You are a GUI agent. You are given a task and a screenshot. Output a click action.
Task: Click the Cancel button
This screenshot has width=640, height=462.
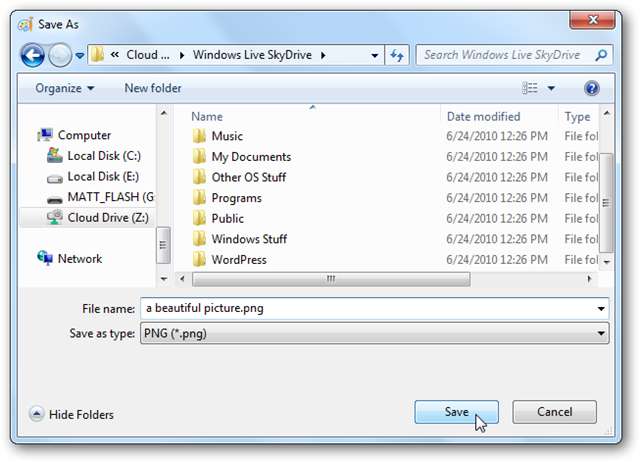pyautogui.click(x=554, y=412)
